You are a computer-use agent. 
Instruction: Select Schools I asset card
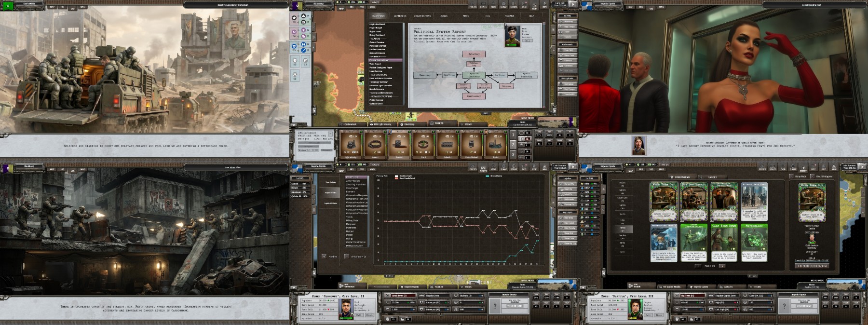[x=448, y=144]
